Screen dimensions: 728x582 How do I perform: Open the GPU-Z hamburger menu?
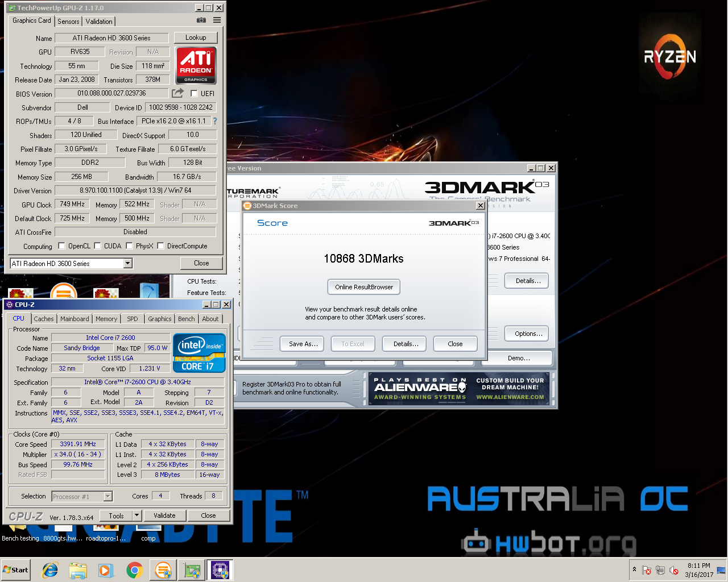coord(217,20)
